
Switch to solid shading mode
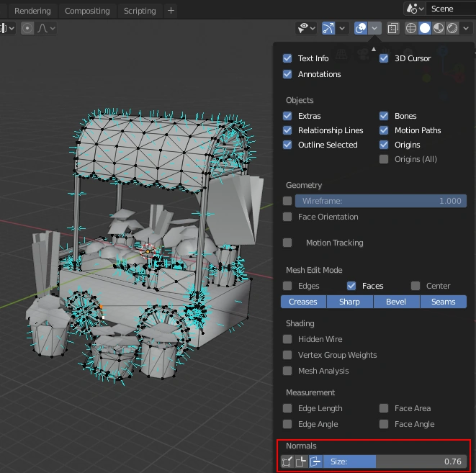click(425, 28)
